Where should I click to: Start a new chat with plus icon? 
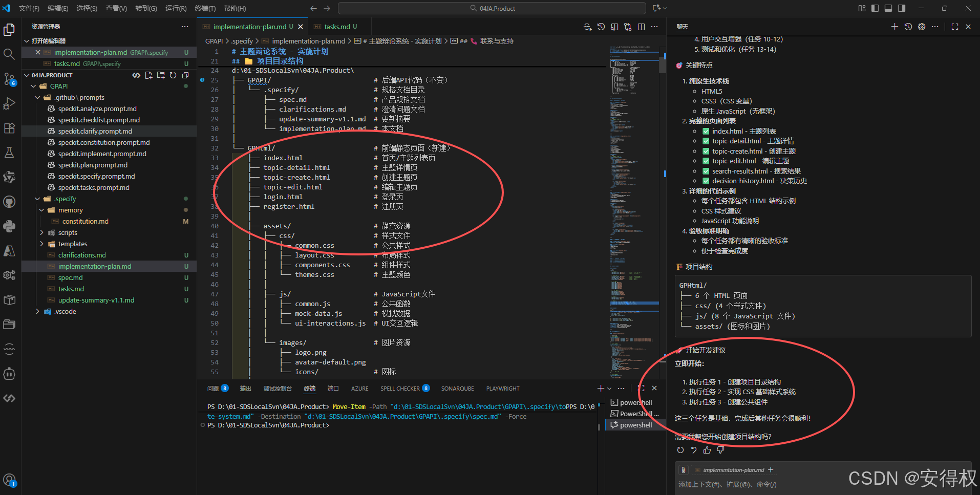pyautogui.click(x=894, y=27)
